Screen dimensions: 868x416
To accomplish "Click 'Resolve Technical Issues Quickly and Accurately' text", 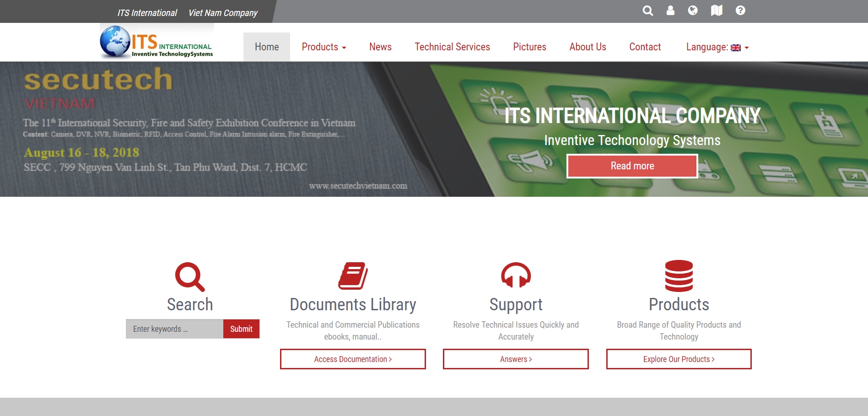I will coord(516,330).
